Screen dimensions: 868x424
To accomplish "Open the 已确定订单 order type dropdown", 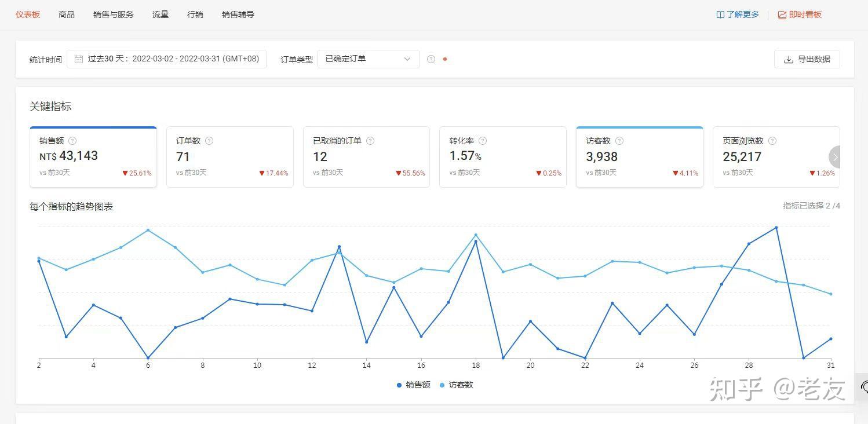I will point(368,59).
